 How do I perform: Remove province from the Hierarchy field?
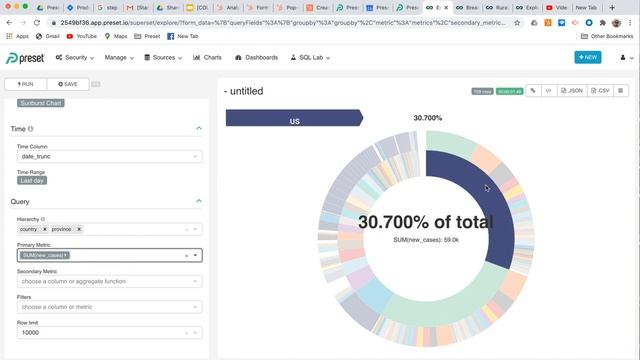pyautogui.click(x=79, y=229)
